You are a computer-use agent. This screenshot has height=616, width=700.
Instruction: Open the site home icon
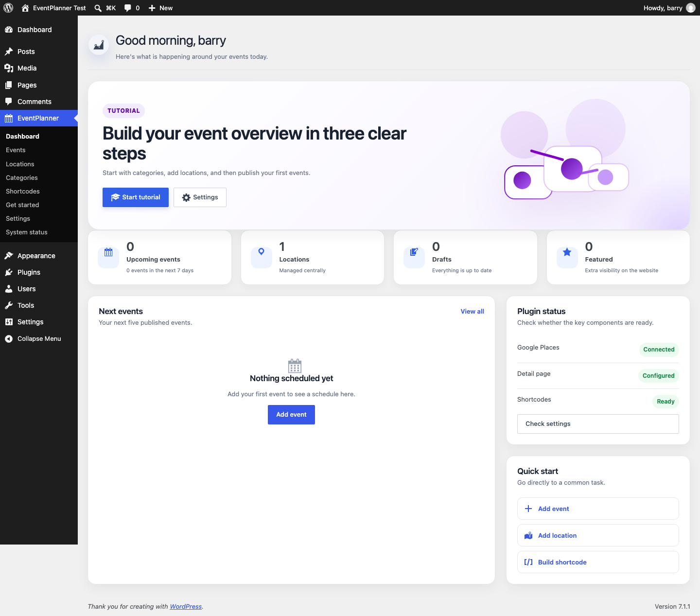(x=25, y=8)
